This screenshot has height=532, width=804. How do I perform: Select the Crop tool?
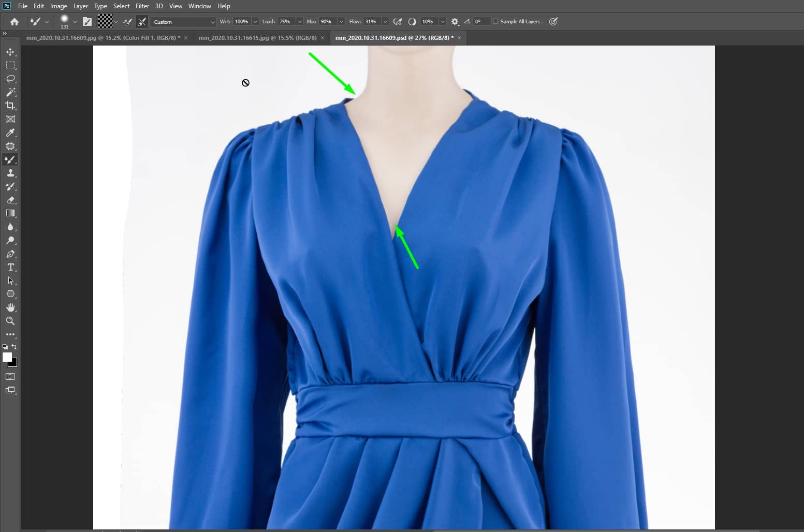click(10, 106)
